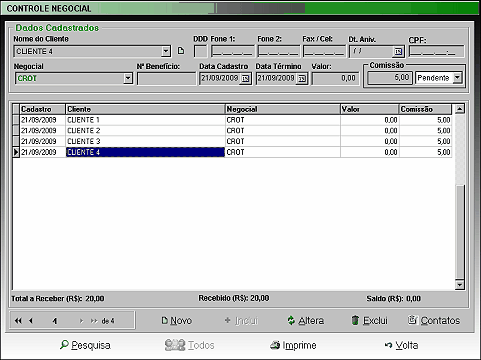Click the Total a Receber (R$) 20,00 label
This screenshot has width=481, height=360.
pyautogui.click(x=58, y=299)
